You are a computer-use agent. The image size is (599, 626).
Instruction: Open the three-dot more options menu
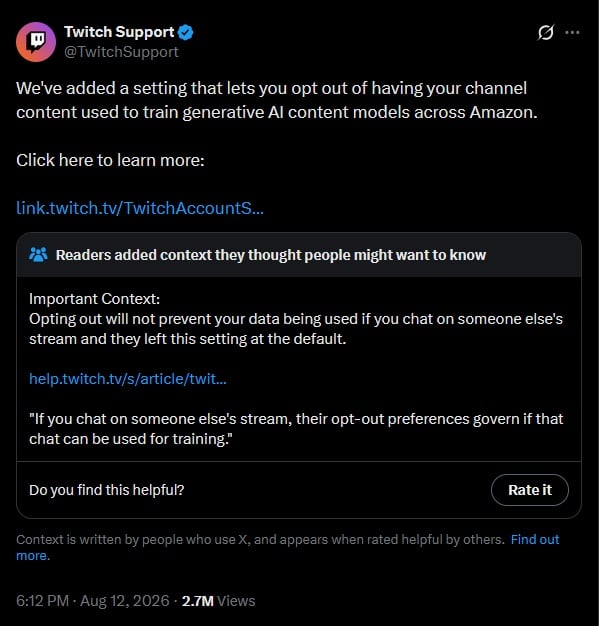[x=572, y=32]
